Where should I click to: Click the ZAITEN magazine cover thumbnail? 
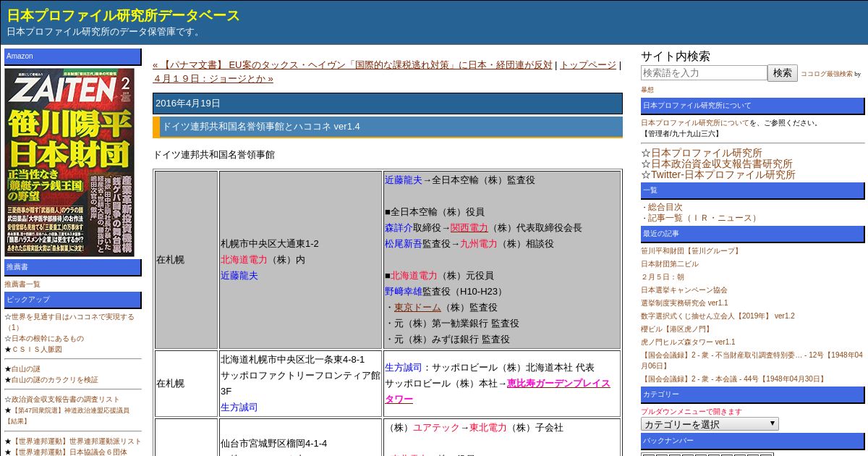coord(69,162)
